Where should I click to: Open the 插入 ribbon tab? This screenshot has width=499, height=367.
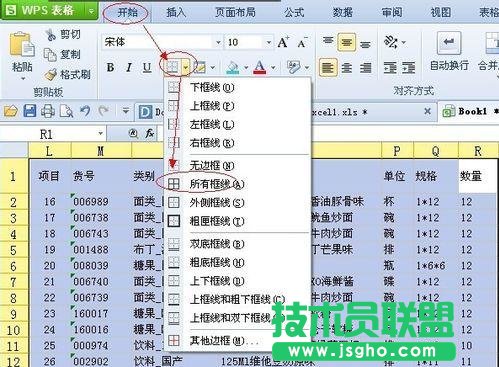pos(176,12)
